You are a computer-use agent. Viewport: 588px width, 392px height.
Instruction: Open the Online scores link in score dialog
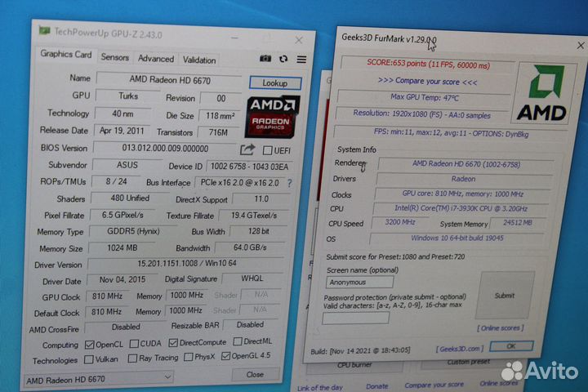click(501, 328)
